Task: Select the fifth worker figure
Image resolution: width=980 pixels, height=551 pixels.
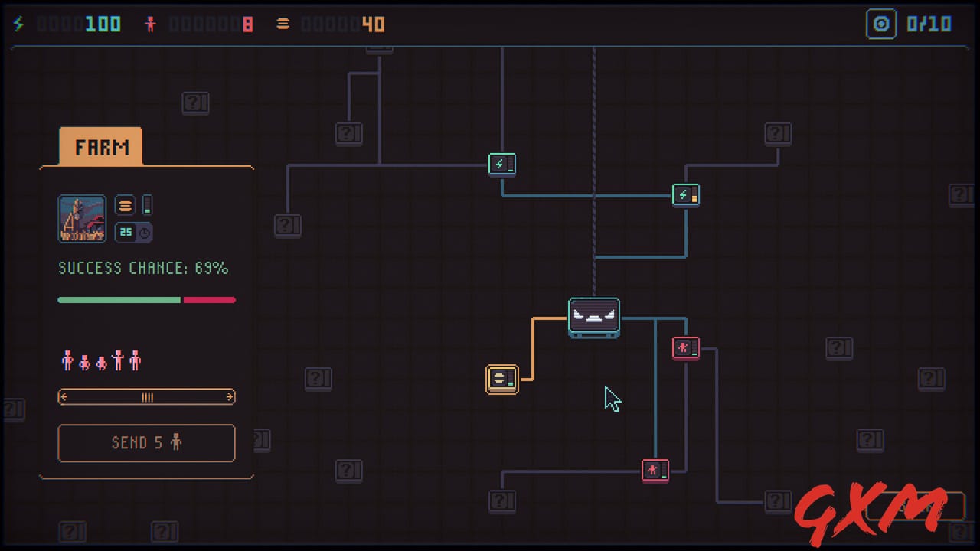Action: pos(136,360)
